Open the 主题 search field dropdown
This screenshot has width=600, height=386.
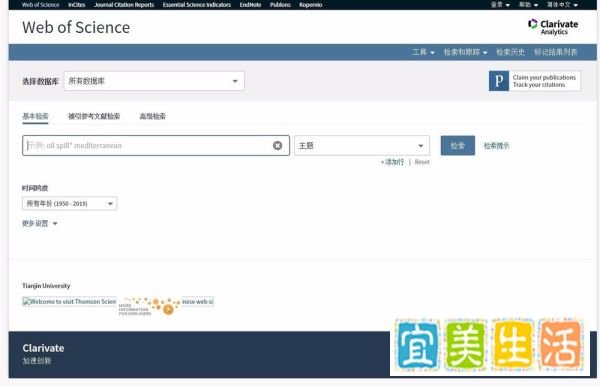362,145
